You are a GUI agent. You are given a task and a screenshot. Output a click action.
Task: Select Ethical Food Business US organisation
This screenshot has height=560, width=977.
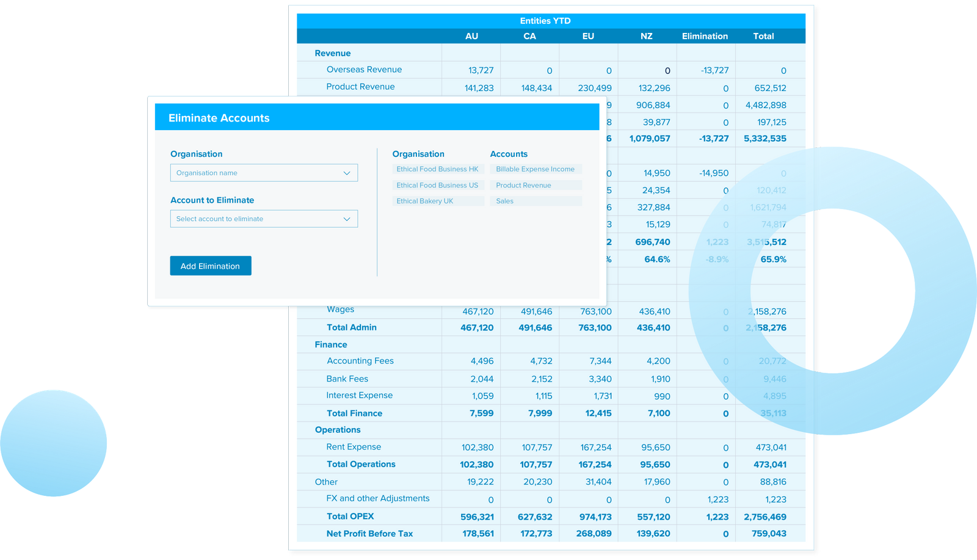pos(438,185)
